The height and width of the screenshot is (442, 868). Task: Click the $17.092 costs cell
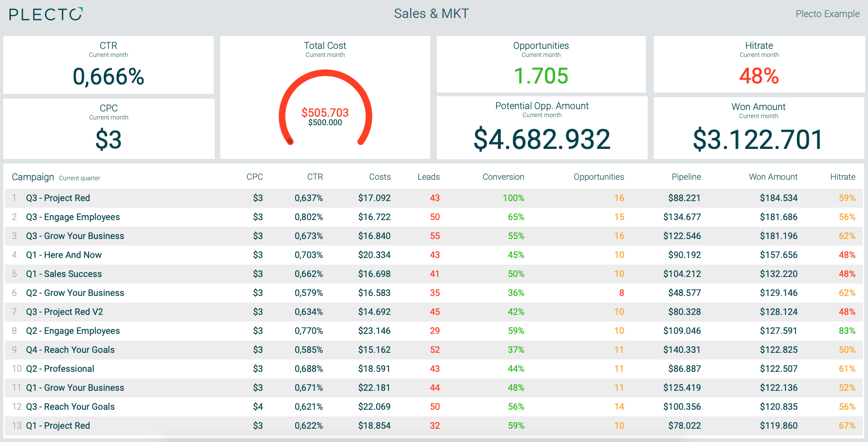coord(374,198)
